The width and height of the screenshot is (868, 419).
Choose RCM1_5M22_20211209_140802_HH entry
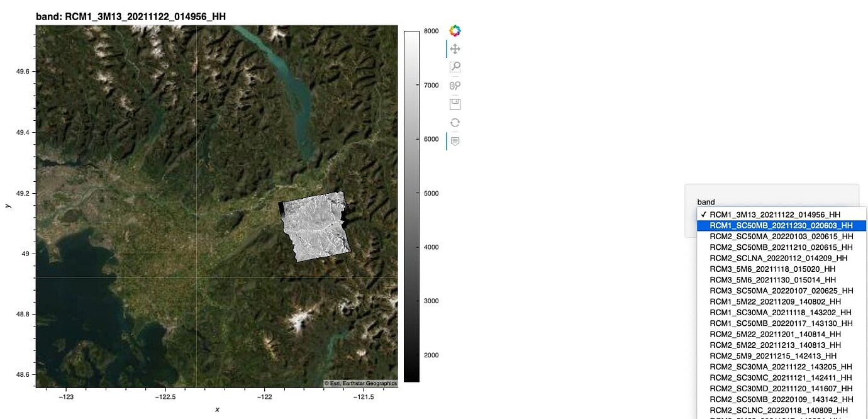click(x=781, y=301)
